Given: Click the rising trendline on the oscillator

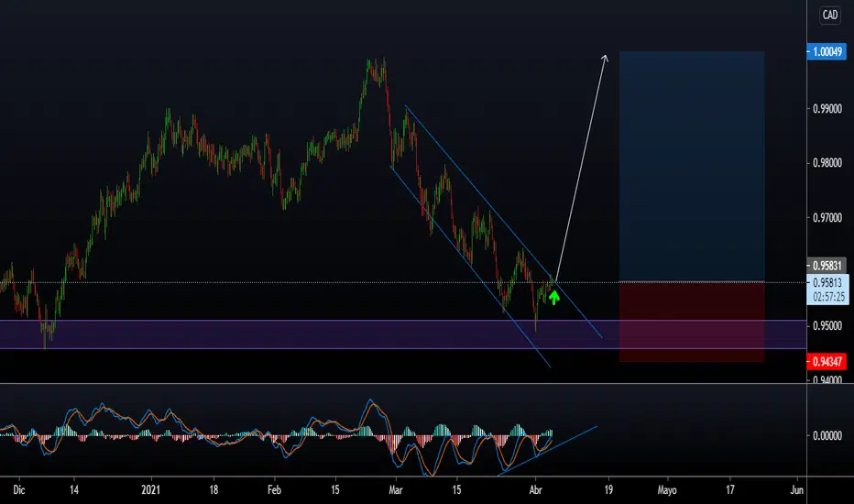Looking at the screenshot, I should 550,450.
